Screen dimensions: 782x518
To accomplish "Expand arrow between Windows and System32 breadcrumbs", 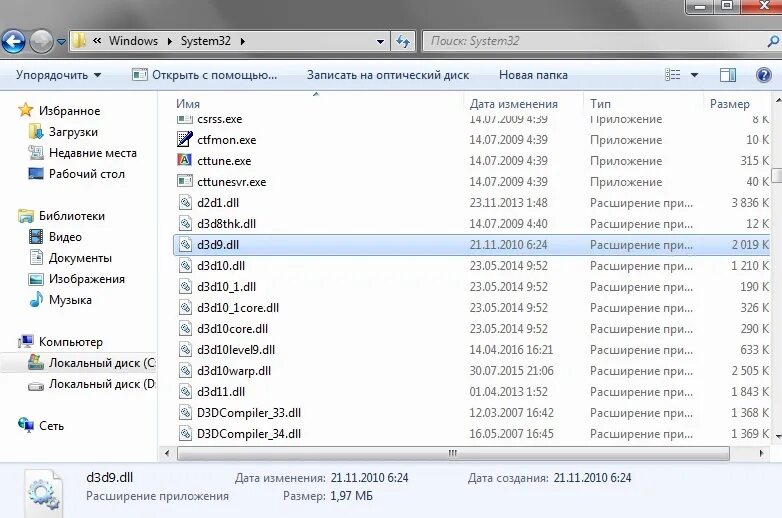I will (x=169, y=41).
